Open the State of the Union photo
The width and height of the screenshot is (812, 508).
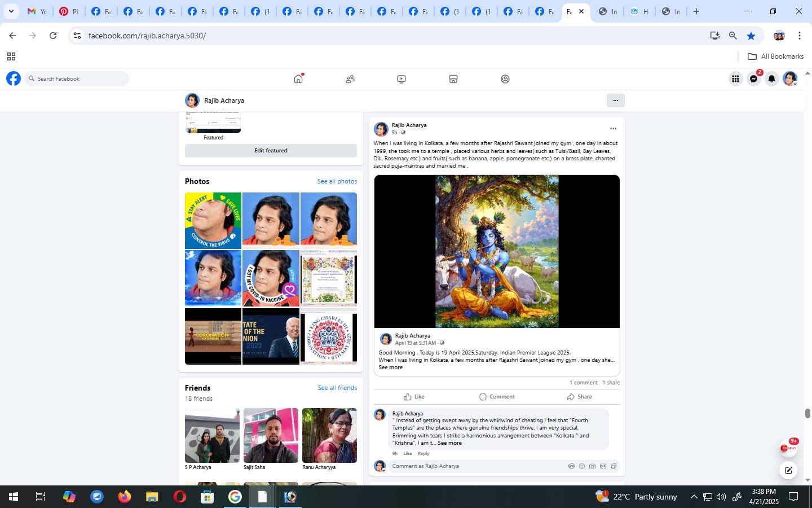[271, 336]
